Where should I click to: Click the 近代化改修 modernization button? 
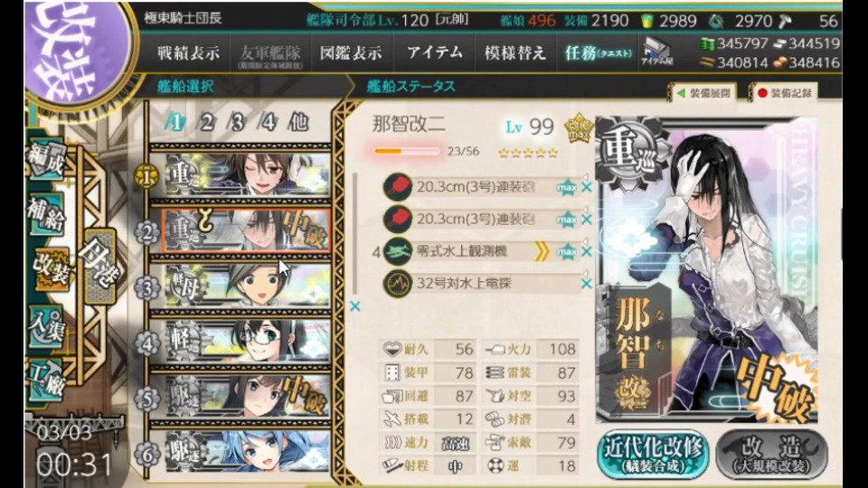click(x=653, y=454)
